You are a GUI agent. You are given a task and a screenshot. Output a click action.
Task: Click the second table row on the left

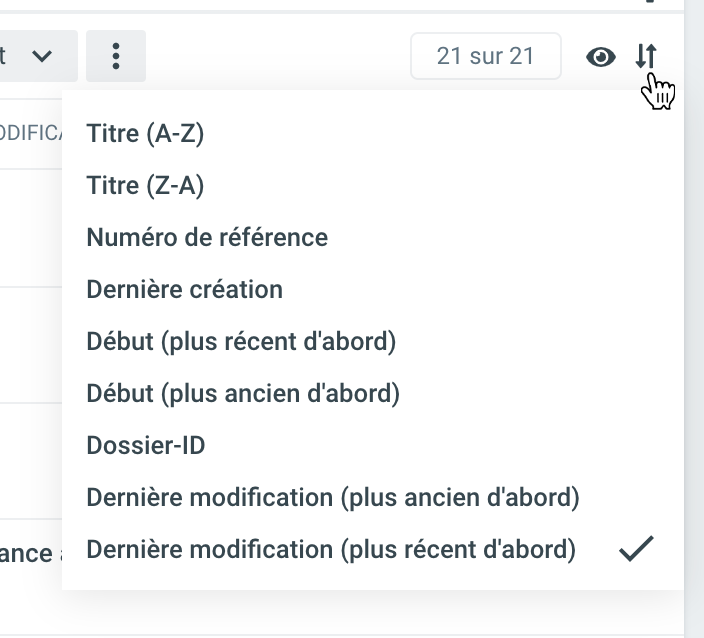[30, 345]
